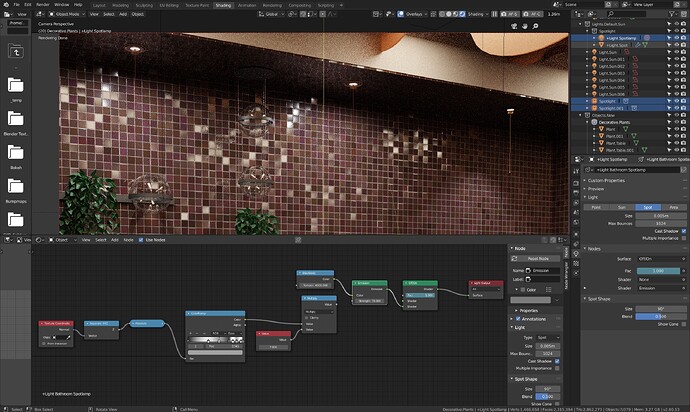Toggle visibility eye of +Light Spotlamp

pyautogui.click(x=676, y=38)
